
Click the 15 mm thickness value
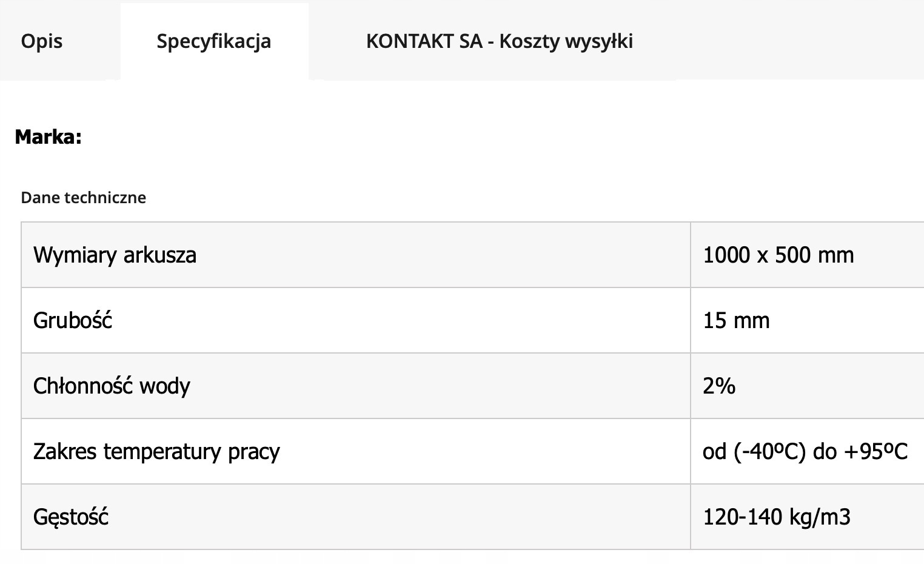[737, 320]
